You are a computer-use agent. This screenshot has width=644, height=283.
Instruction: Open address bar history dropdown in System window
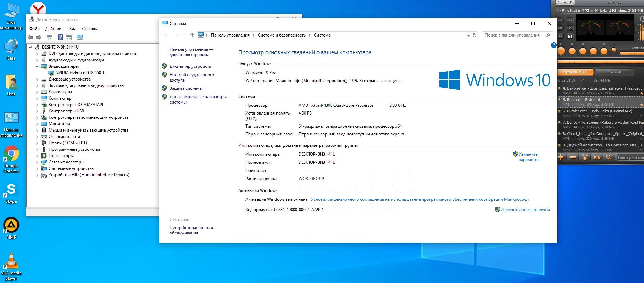[468, 35]
